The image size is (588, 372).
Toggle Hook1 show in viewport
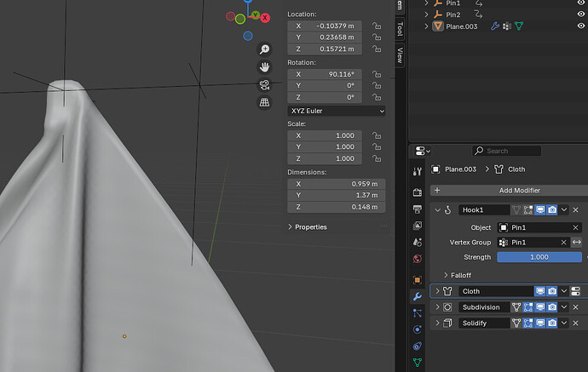click(540, 209)
